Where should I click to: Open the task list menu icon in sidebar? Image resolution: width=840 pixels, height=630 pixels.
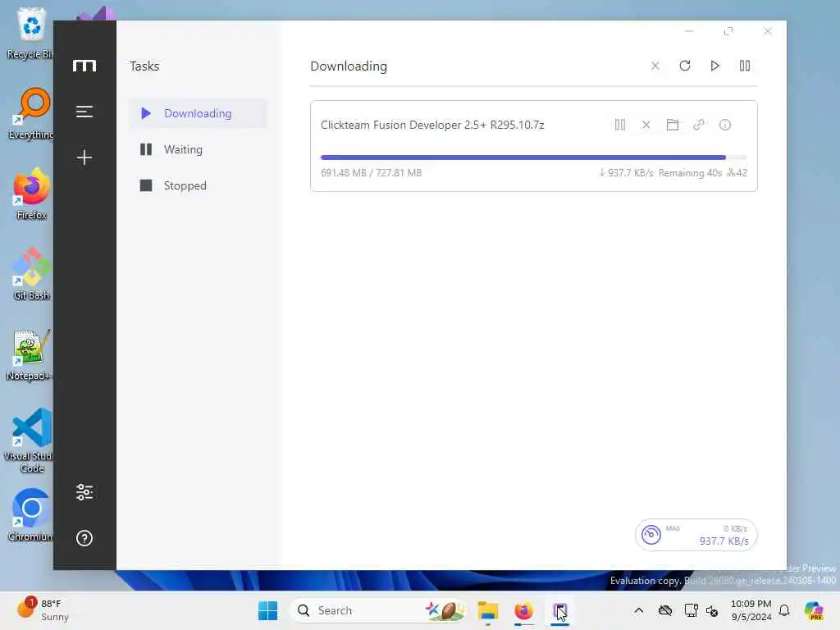click(x=84, y=112)
